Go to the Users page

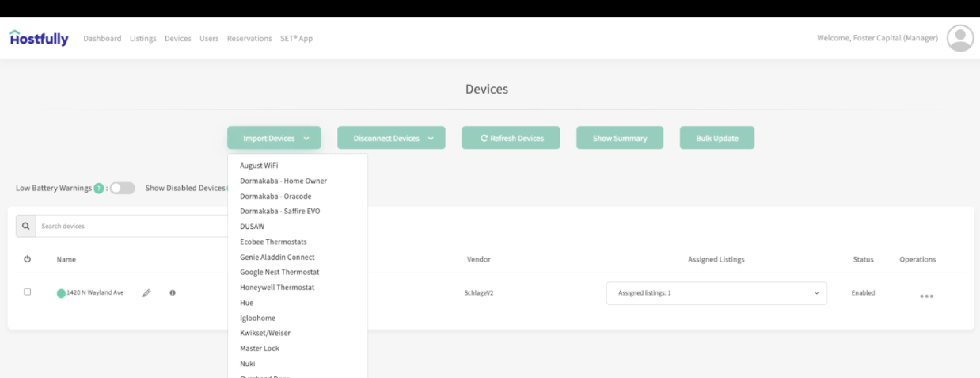coord(209,39)
